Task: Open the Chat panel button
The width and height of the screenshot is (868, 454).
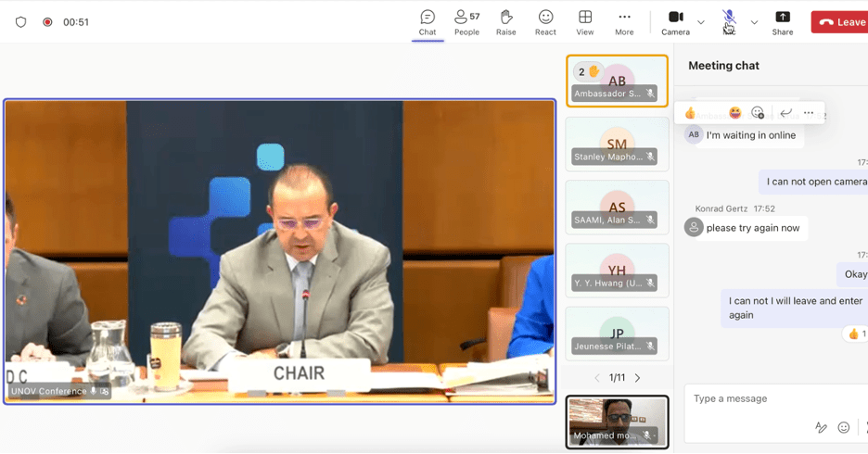Action: pyautogui.click(x=428, y=22)
